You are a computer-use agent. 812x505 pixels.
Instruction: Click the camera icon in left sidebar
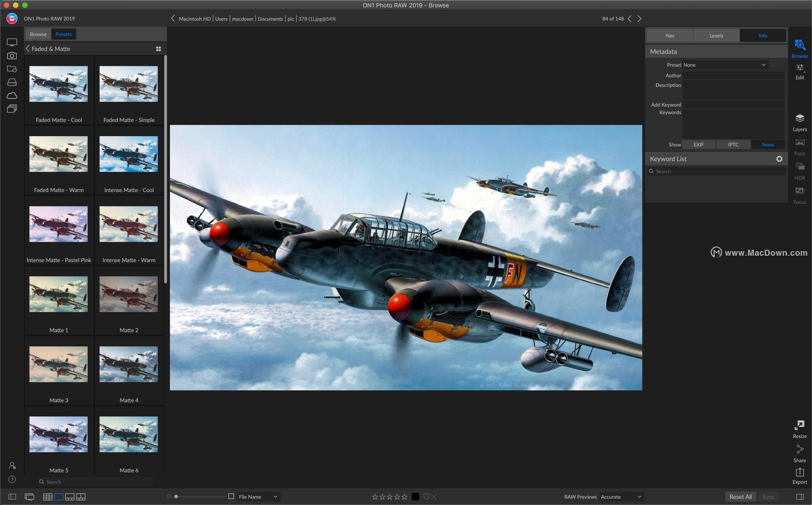(x=12, y=55)
